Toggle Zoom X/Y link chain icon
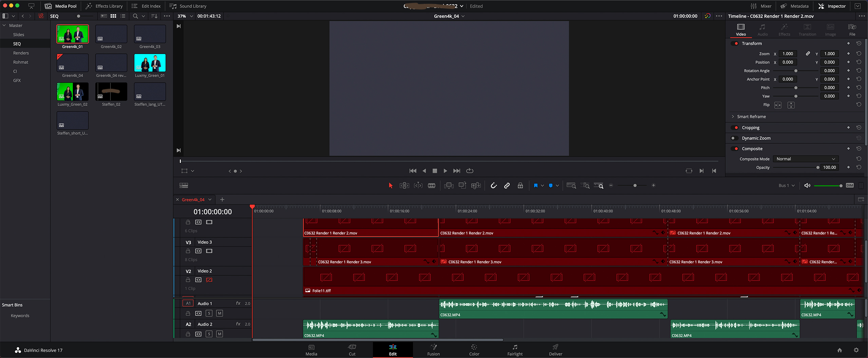The height and width of the screenshot is (358, 868). (x=808, y=54)
